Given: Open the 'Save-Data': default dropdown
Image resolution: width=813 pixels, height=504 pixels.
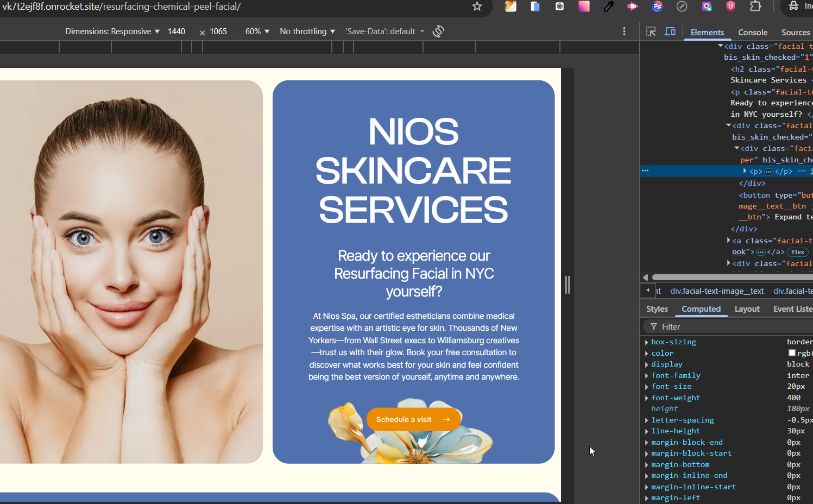Looking at the screenshot, I should tap(385, 31).
